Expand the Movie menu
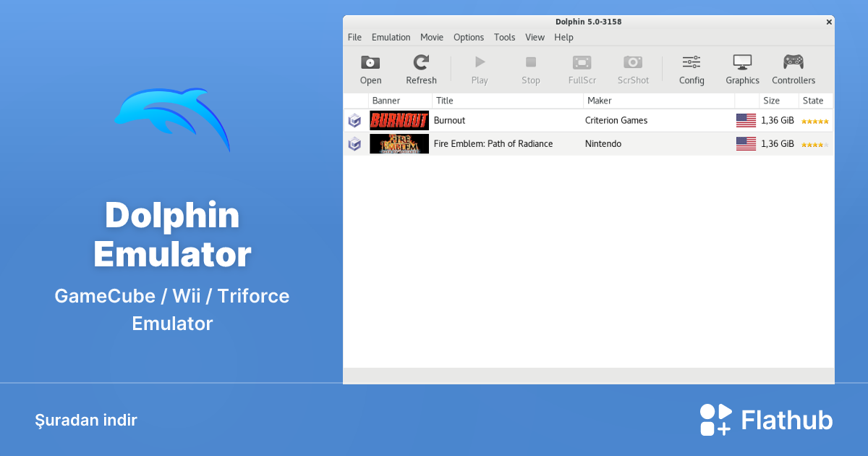Image resolution: width=868 pixels, height=456 pixels. coord(432,38)
